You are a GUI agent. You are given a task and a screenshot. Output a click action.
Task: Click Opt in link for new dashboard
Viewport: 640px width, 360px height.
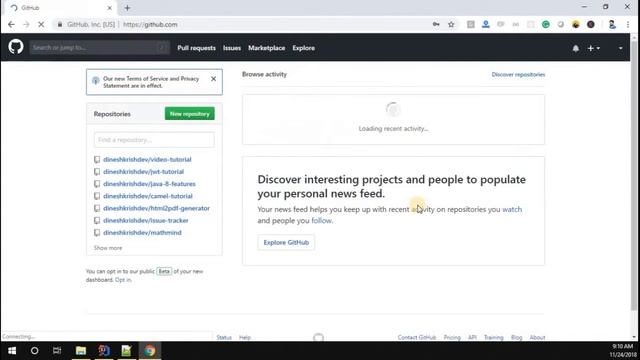click(123, 280)
